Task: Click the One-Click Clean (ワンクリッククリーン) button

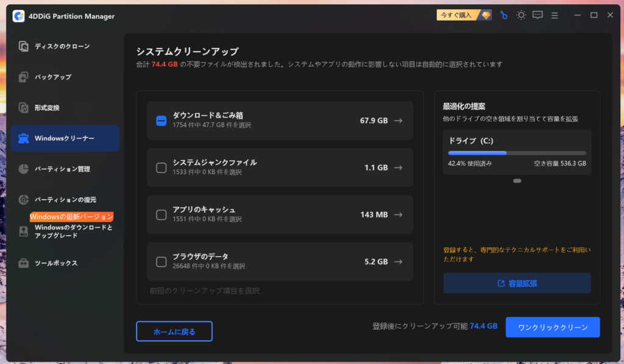Action: click(x=553, y=327)
